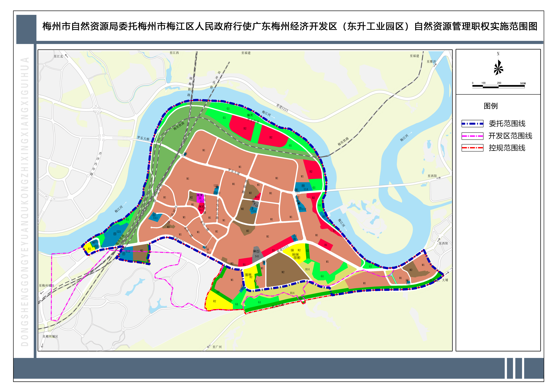The width and height of the screenshot is (555, 392).
Task: Click the medical cross icon in magenta A1 parcel
Action: click(198, 195)
